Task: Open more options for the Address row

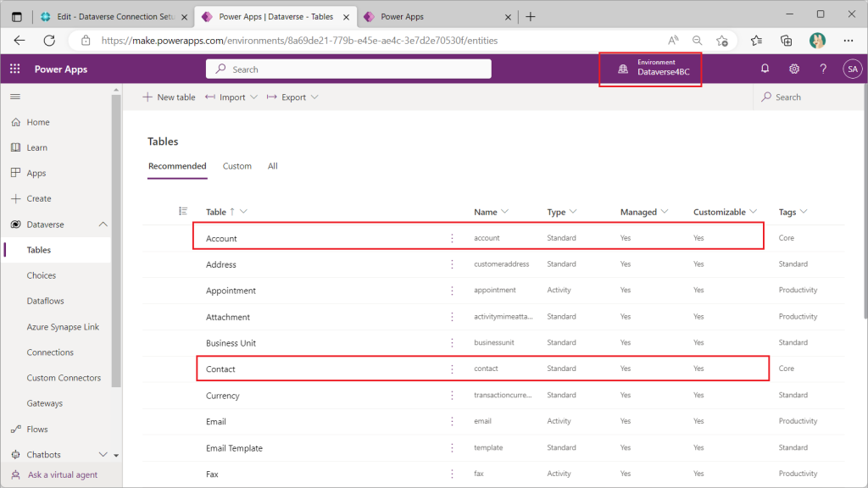Action: 452,264
